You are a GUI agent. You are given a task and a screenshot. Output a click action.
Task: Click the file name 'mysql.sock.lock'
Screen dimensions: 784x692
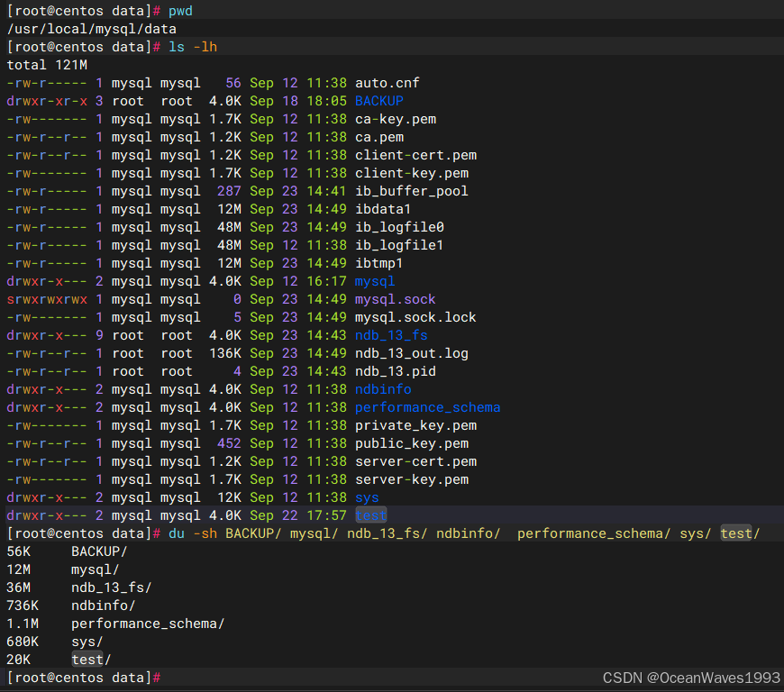(415, 317)
